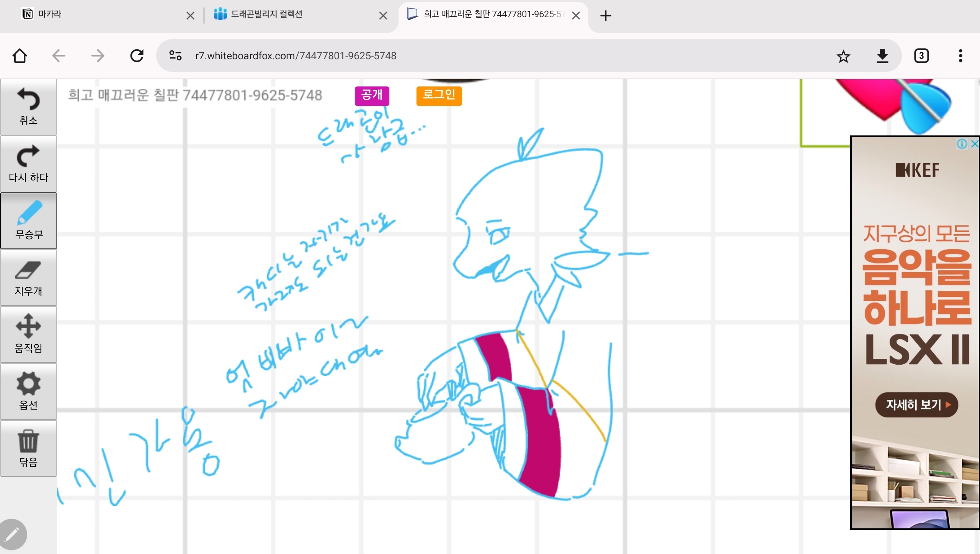Select the freehand pen (무승부) tool
The height and width of the screenshot is (554, 980).
point(29,221)
